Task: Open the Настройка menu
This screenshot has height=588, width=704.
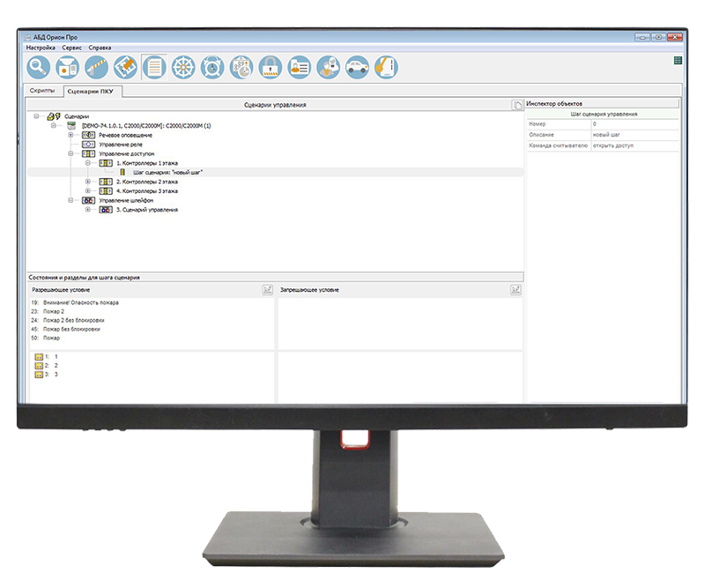Action: tap(41, 47)
